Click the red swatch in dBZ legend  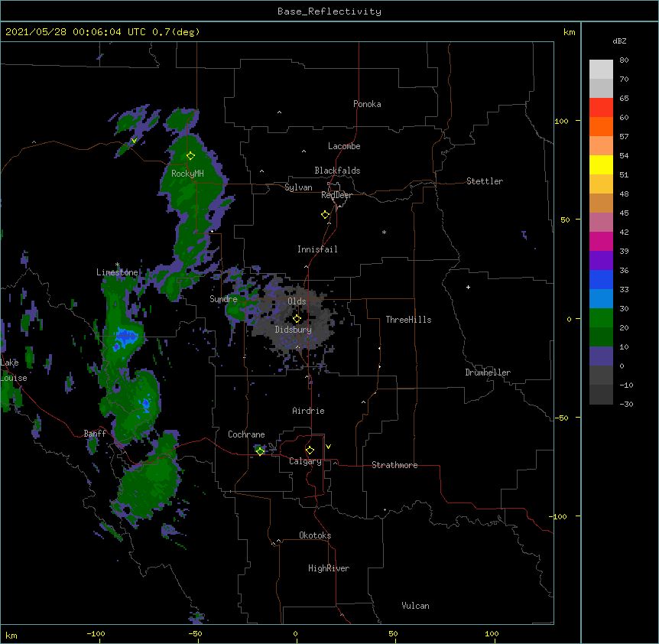click(x=601, y=107)
